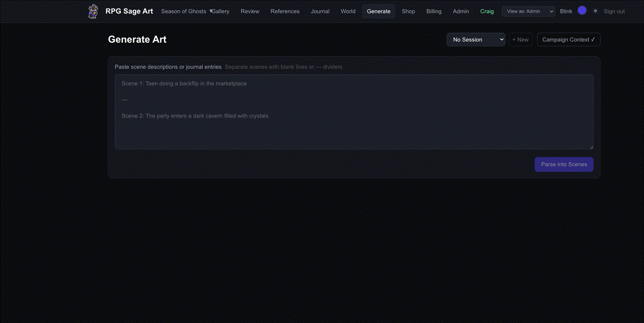Open the Shop page
The image size is (644, 323).
point(408,11)
